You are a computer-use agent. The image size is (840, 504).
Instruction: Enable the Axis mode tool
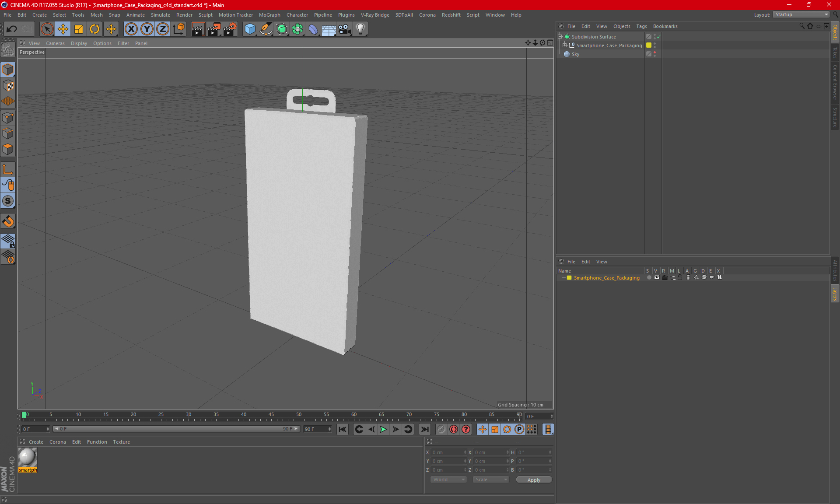(8, 169)
